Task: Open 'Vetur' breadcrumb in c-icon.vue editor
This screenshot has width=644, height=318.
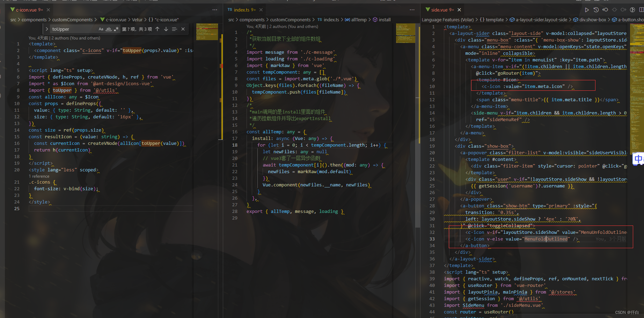Action: coord(137,20)
